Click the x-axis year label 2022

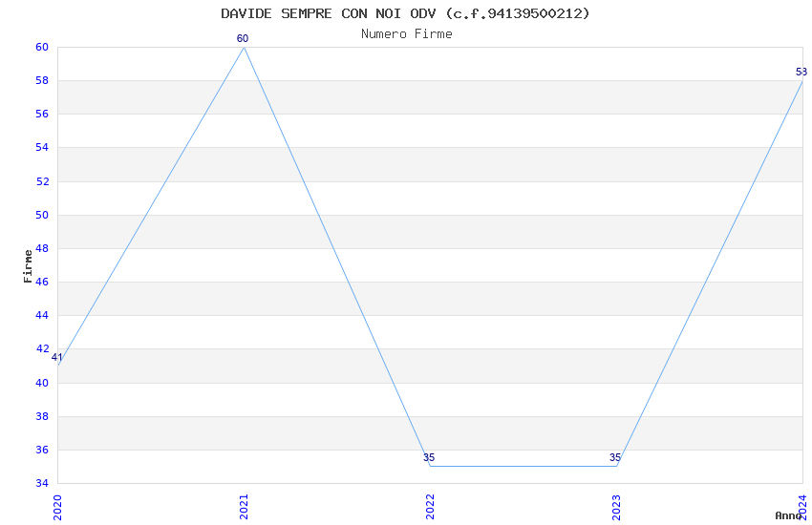click(x=430, y=507)
